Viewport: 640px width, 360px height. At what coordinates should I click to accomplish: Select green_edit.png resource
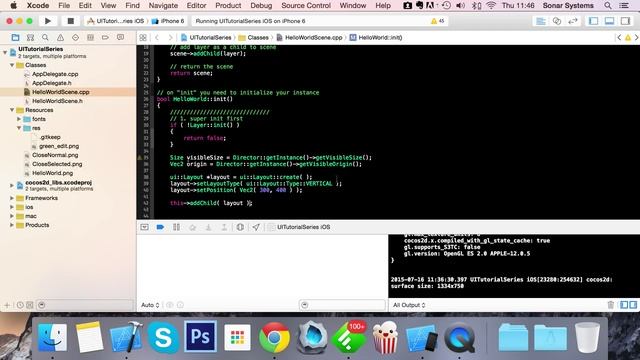[x=59, y=146]
